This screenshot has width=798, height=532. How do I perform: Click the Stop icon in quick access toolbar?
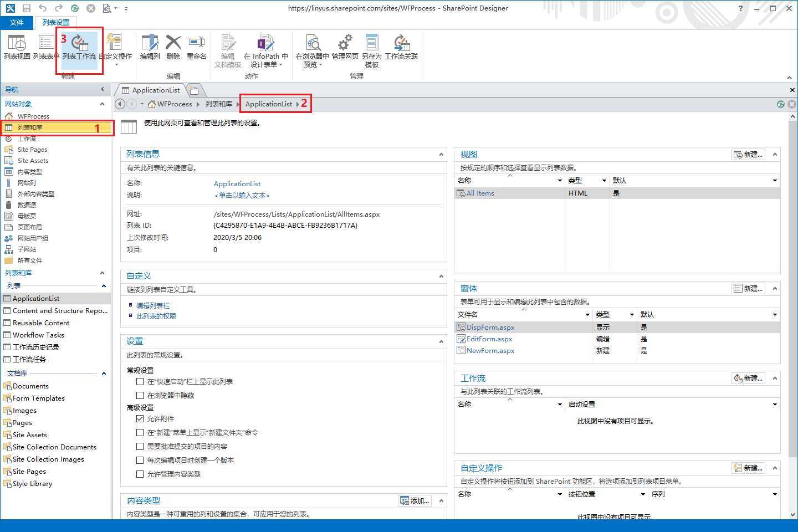pyautogui.click(x=91, y=8)
